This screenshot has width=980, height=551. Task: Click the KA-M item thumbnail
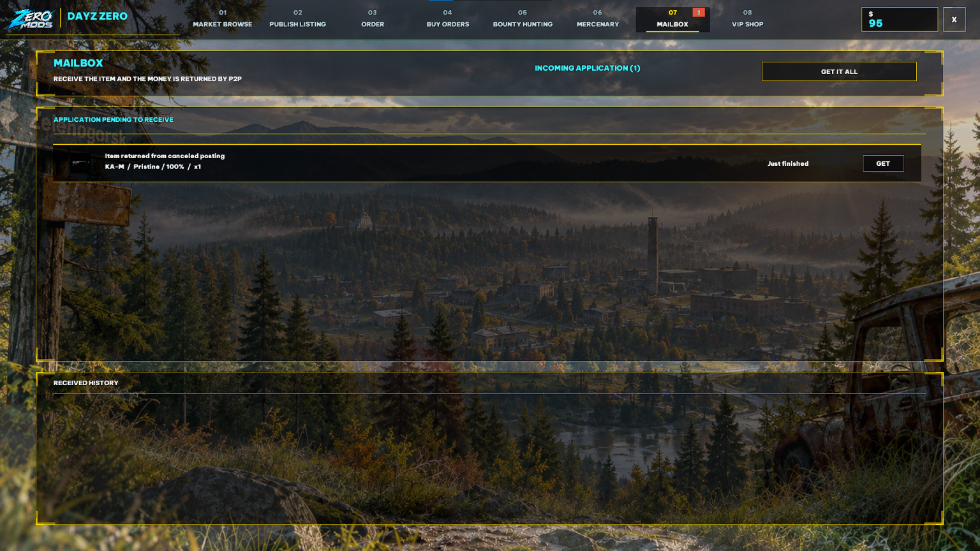80,163
